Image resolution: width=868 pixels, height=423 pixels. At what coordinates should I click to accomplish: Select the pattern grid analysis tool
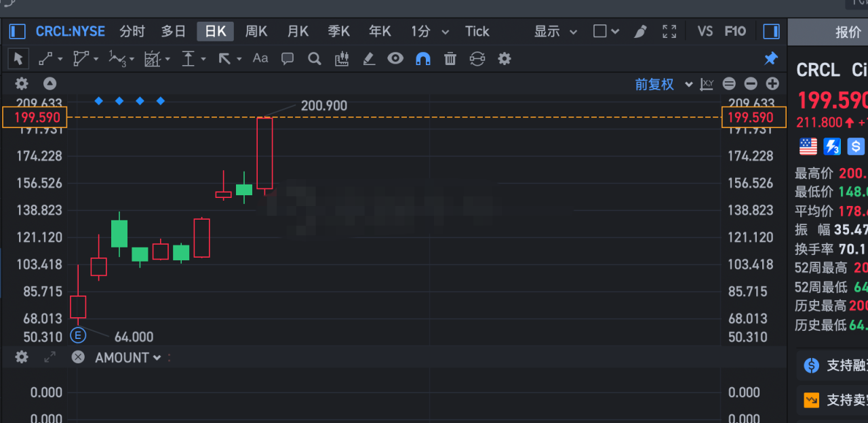coord(153,59)
